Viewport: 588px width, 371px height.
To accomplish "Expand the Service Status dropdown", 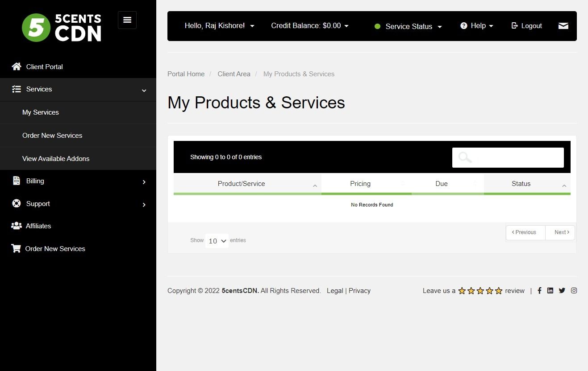I will (408, 26).
